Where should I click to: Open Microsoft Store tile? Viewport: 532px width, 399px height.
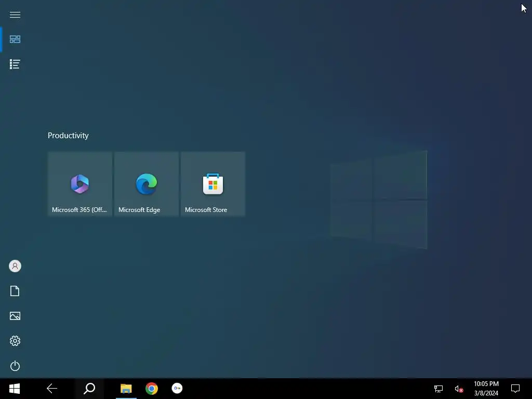212,183
